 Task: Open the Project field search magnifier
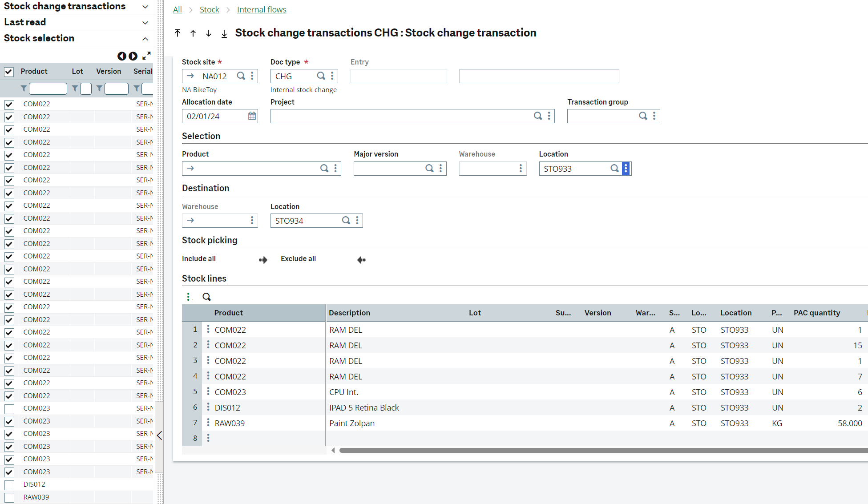[x=537, y=116]
